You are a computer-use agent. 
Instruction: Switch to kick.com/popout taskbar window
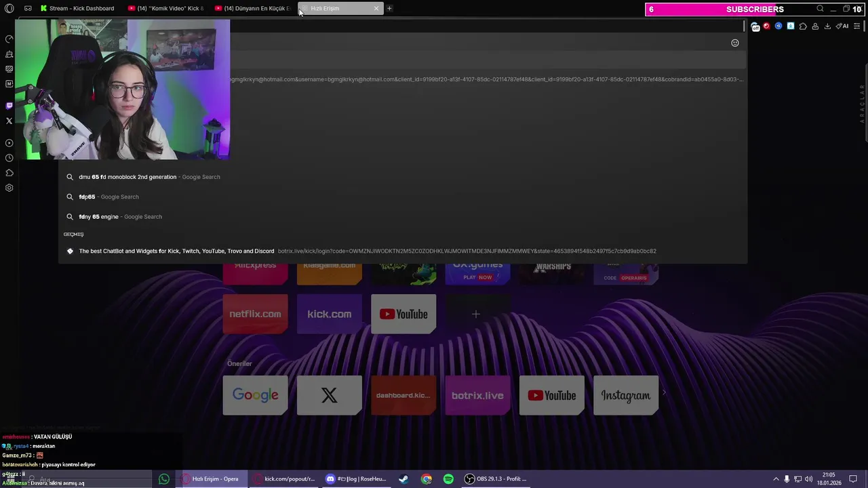click(x=283, y=479)
